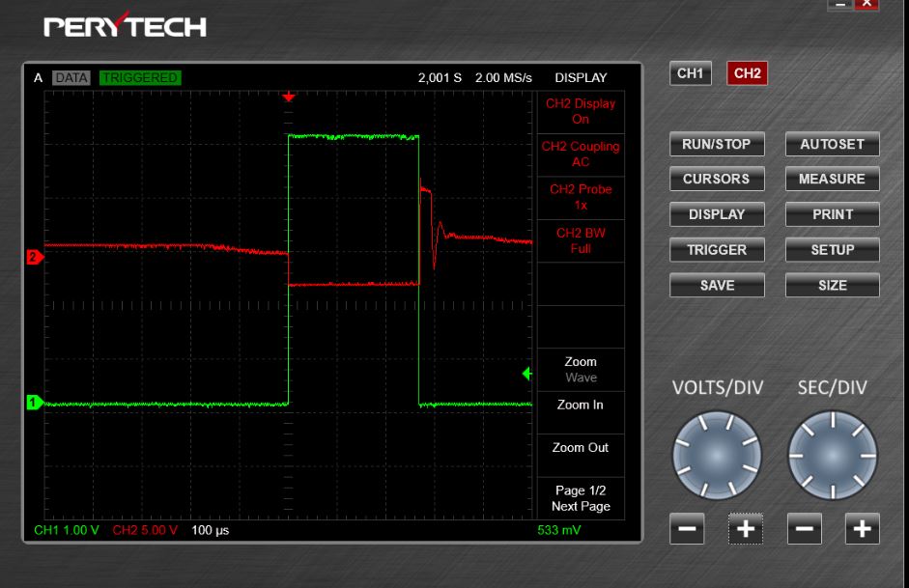Click the AUTOSET button
The height and width of the screenshot is (588, 909).
click(x=832, y=144)
